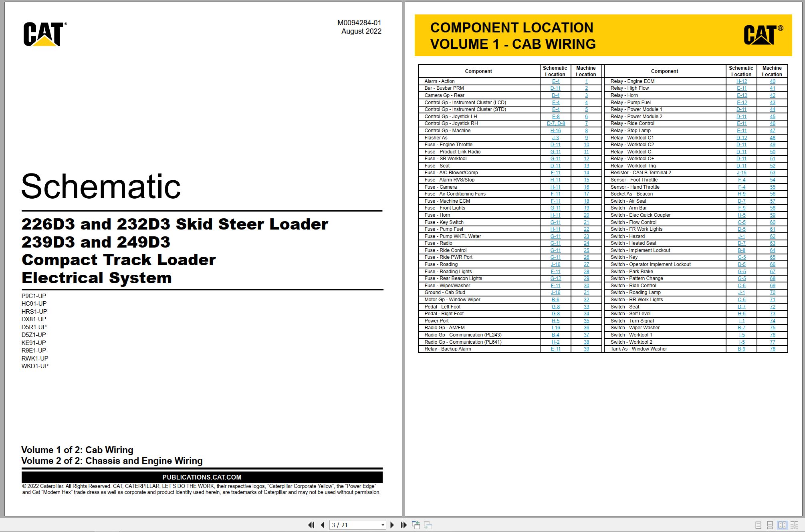The width and height of the screenshot is (805, 532).
Task: Go to the previous page
Action: click(323, 525)
